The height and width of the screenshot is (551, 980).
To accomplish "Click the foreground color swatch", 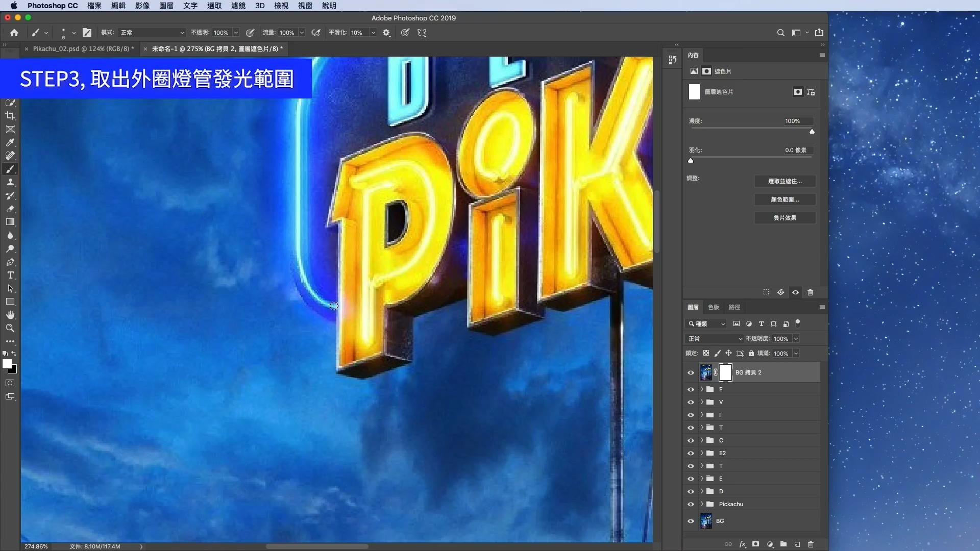I will pos(7,364).
